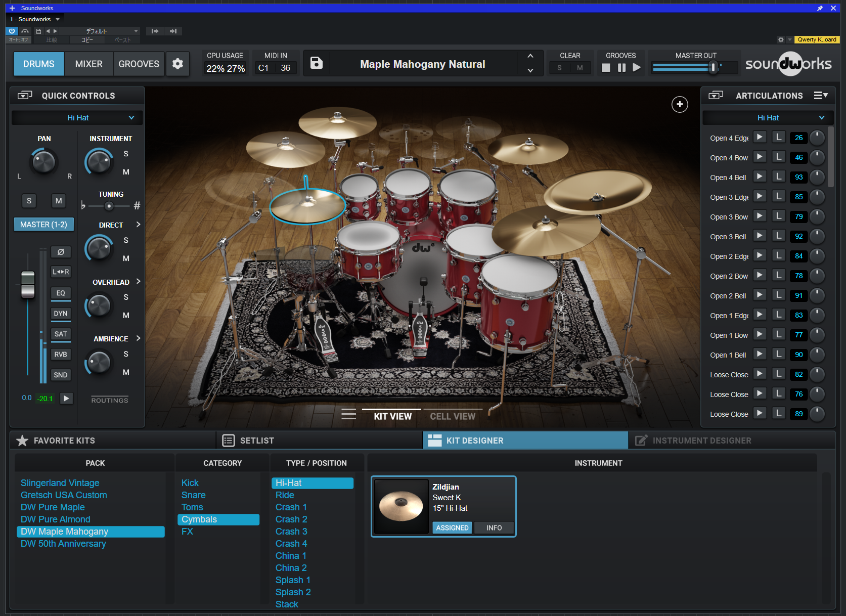Click the add instrument plus icon
Image resolution: width=846 pixels, height=616 pixels.
click(x=680, y=104)
